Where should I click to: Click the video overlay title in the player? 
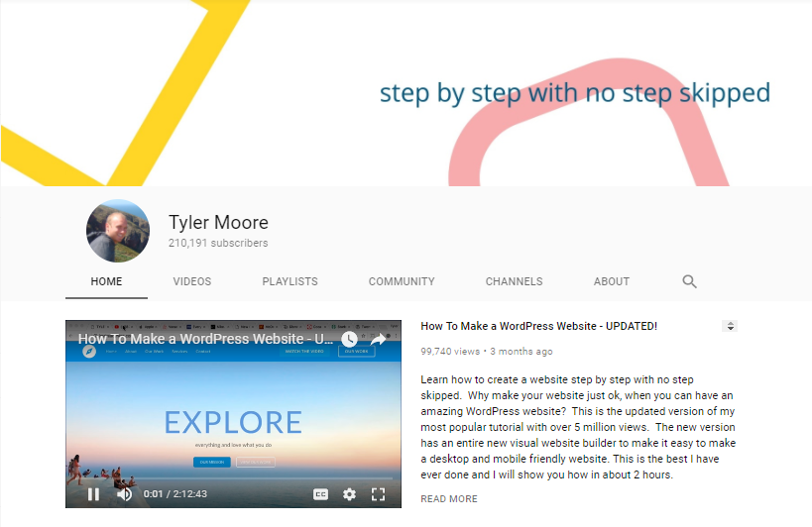click(205, 339)
